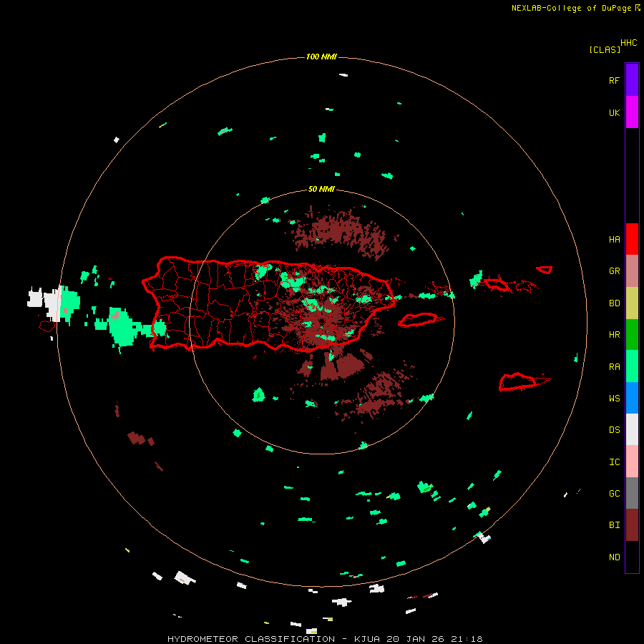The width and height of the screenshot is (644, 644).
Task: Click the BI legend label
Action: coord(614,525)
